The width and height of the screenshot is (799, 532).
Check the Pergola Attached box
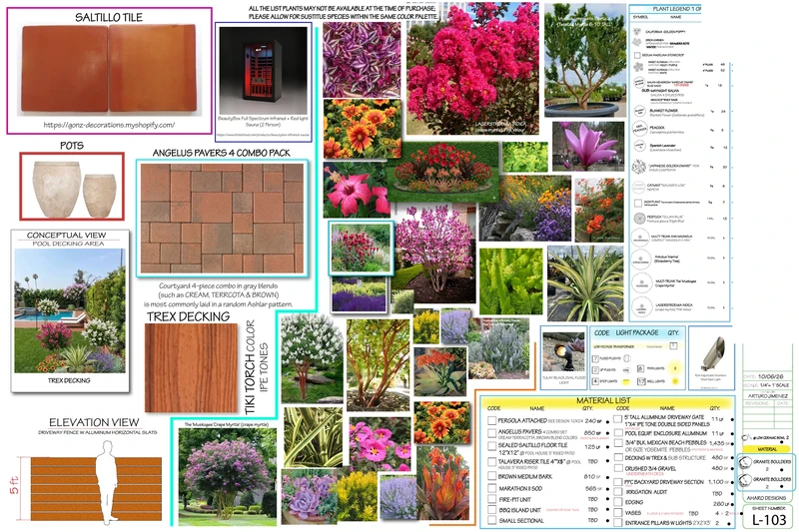[x=491, y=420]
